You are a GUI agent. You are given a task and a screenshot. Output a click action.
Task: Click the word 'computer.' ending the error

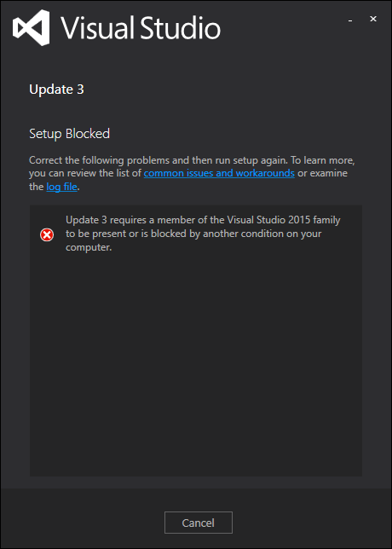[x=89, y=247]
